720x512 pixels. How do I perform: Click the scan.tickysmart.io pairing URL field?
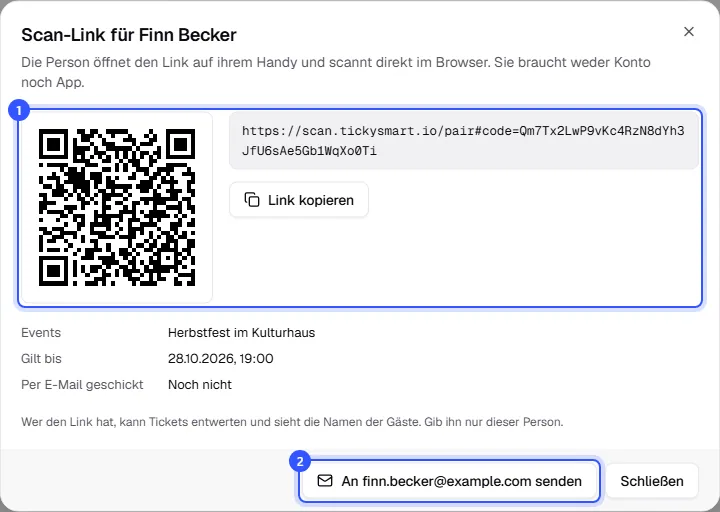[x=464, y=141]
